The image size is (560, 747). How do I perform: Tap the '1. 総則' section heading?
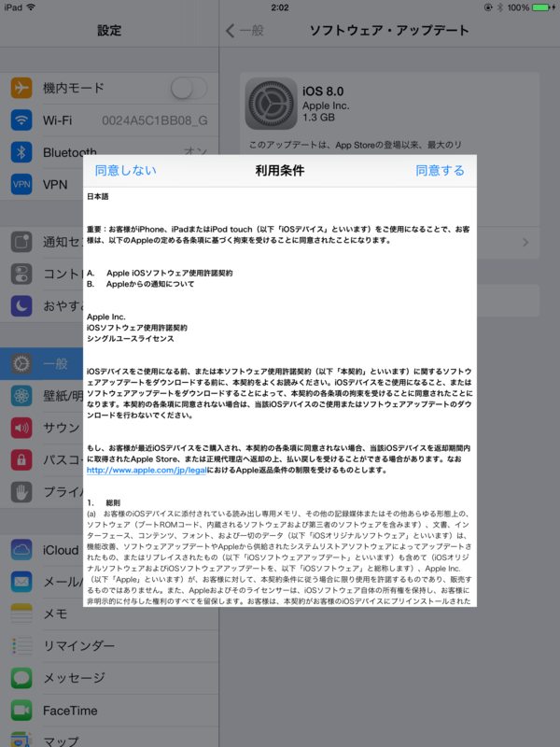point(104,502)
